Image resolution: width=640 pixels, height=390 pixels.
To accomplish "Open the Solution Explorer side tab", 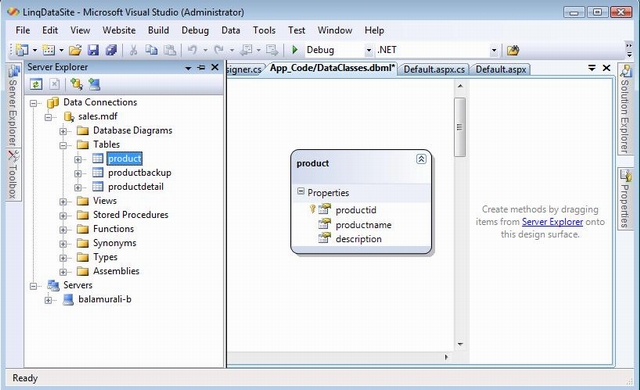I will (x=625, y=109).
